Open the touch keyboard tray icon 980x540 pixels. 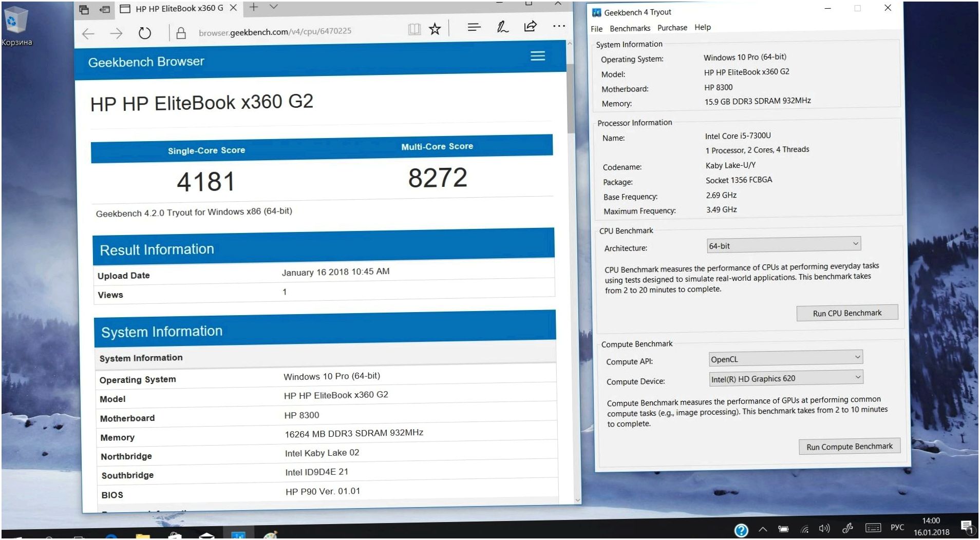(x=873, y=528)
